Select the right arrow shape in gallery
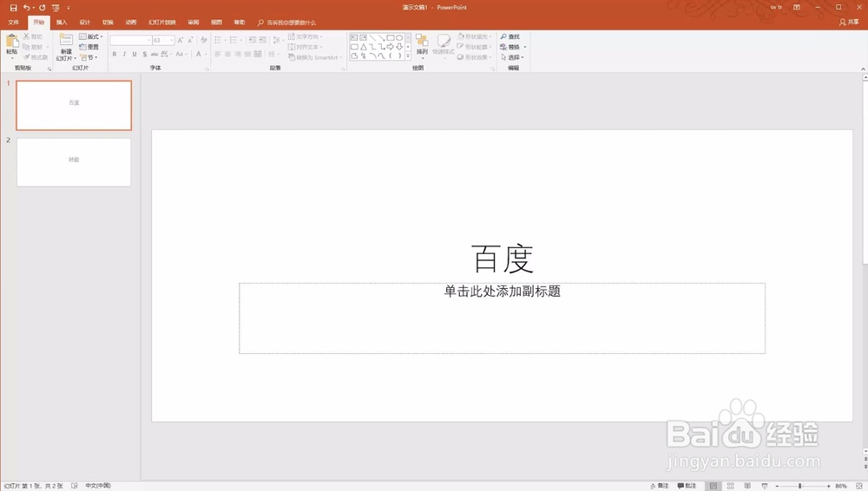Image resolution: width=868 pixels, height=491 pixels. (391, 47)
